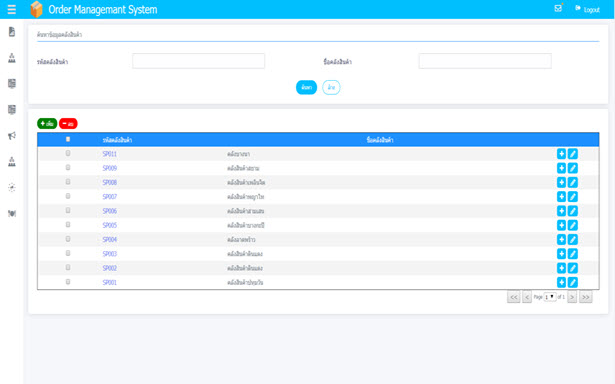This screenshot has width=615, height=384.
Task: Click the plus icon in row SP002
Action: (x=561, y=268)
